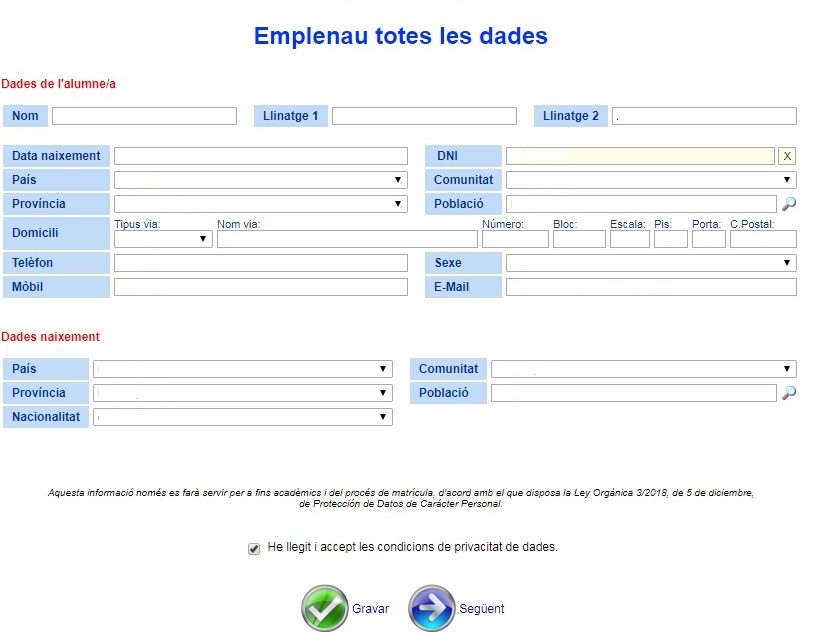
Task: Click the 'He llegit i accept' privacy label
Action: 412,547
